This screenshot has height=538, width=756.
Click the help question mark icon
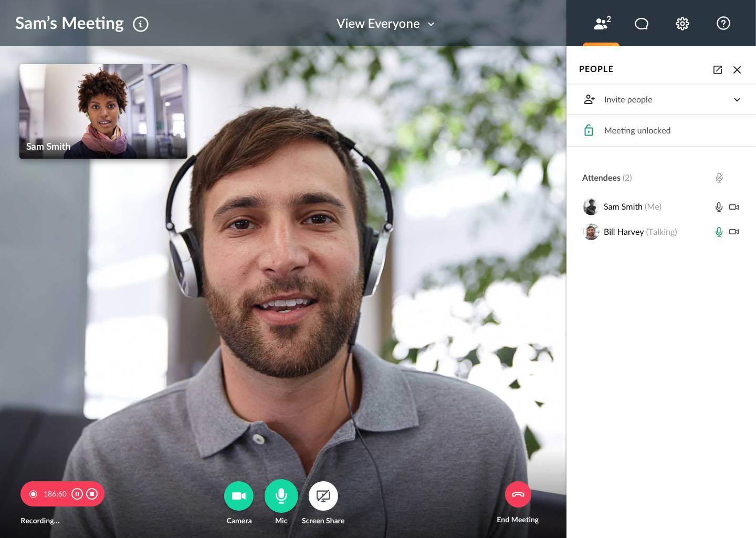[x=723, y=24]
